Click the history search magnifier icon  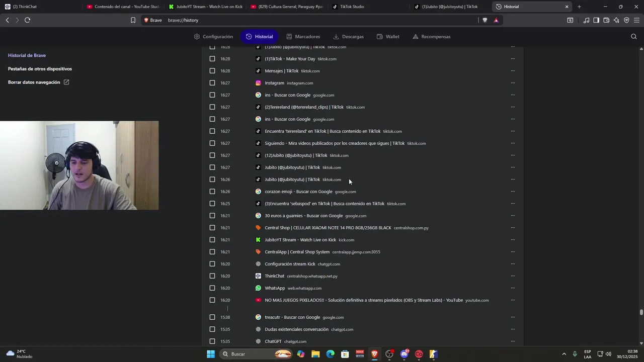click(x=633, y=36)
